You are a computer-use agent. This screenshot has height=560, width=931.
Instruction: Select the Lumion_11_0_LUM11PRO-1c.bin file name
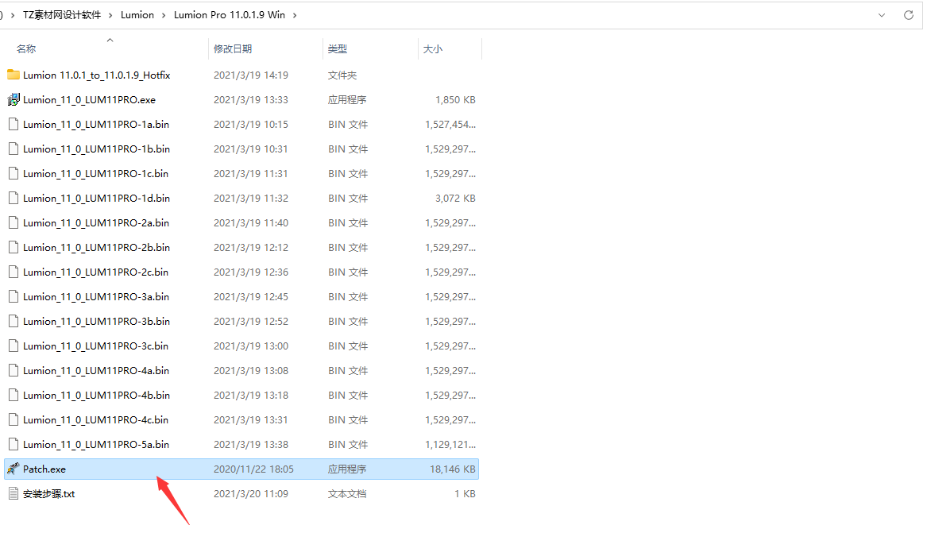tap(95, 173)
